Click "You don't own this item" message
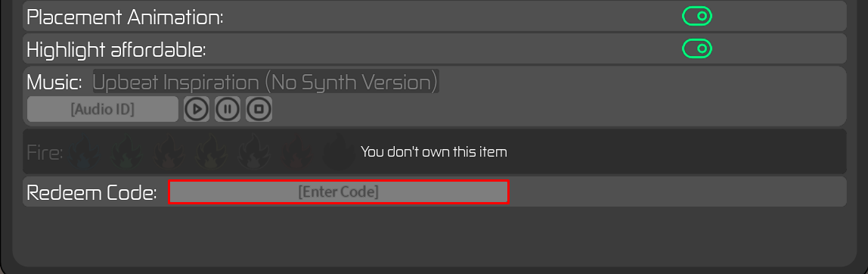 pyautogui.click(x=434, y=151)
